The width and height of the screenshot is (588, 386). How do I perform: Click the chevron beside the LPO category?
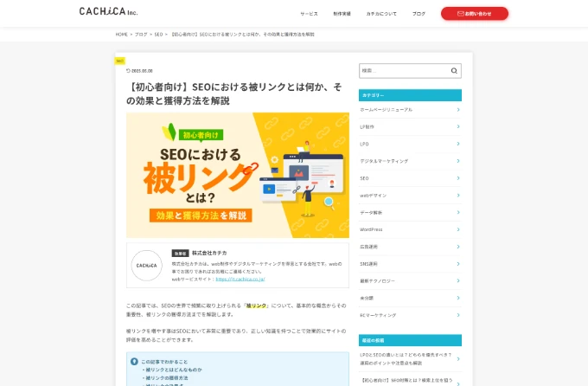point(458,144)
